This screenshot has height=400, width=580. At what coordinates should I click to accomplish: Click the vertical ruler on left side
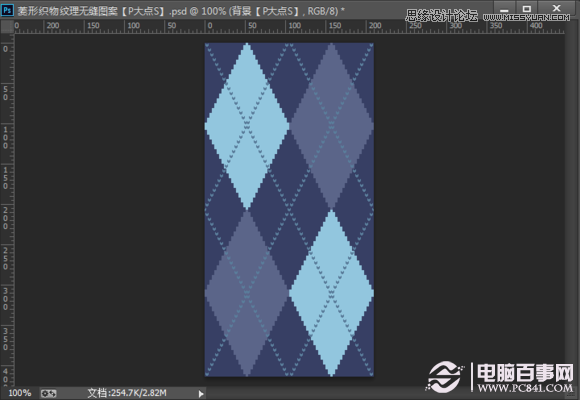tap(7, 209)
